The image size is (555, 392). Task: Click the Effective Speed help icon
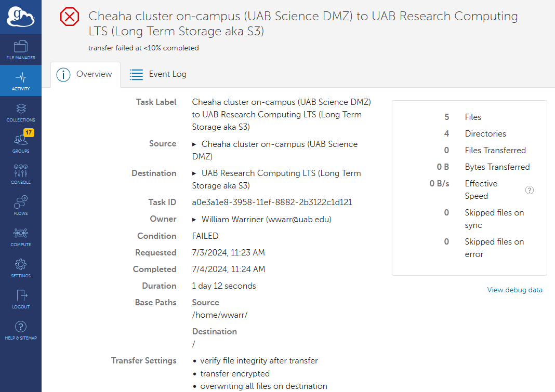click(x=530, y=190)
